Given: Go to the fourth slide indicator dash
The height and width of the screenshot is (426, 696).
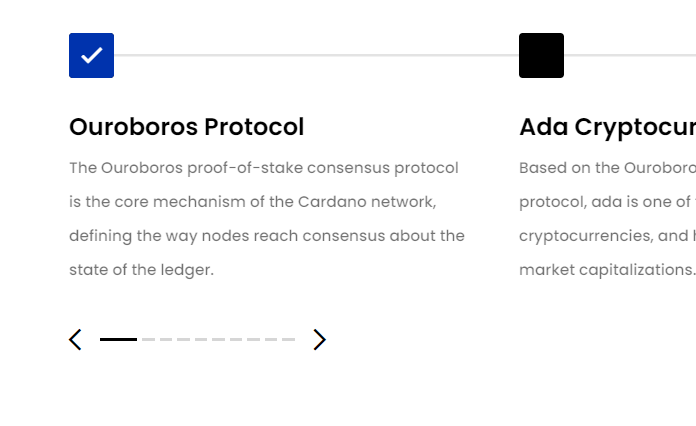Looking at the screenshot, I should [x=183, y=339].
